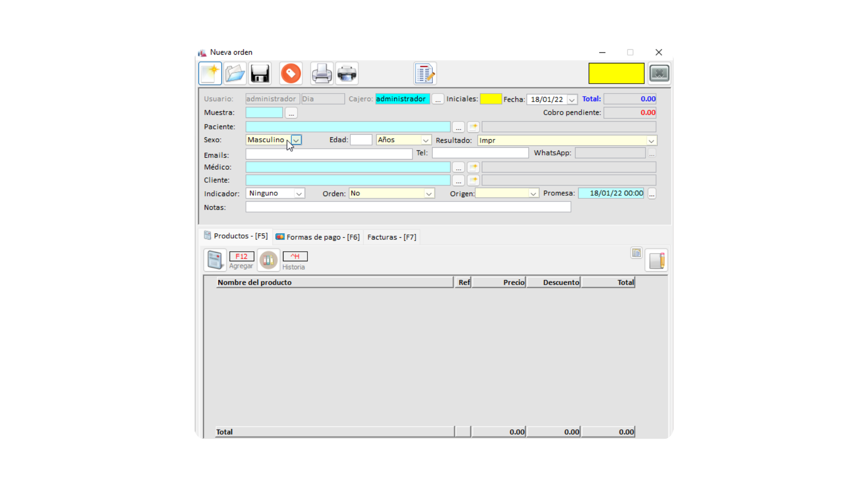
Task: Click the Notas text field
Action: click(408, 207)
